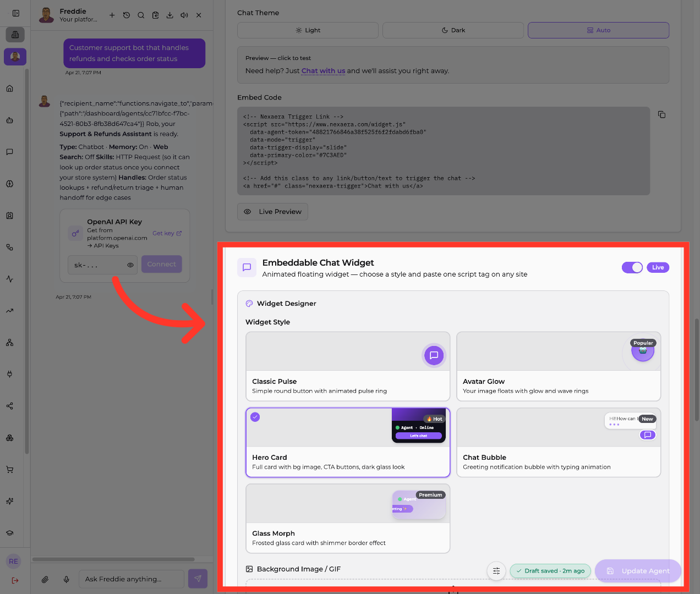Image resolution: width=700 pixels, height=594 pixels.
Task: Click the key icon in OpenAI card
Action: click(x=75, y=233)
